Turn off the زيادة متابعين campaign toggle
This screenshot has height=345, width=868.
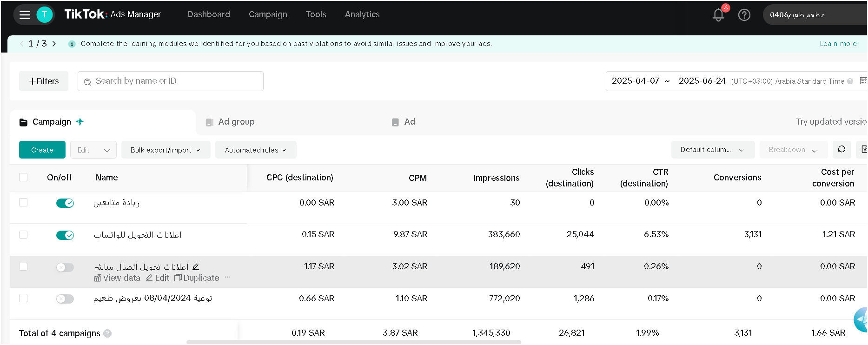65,203
